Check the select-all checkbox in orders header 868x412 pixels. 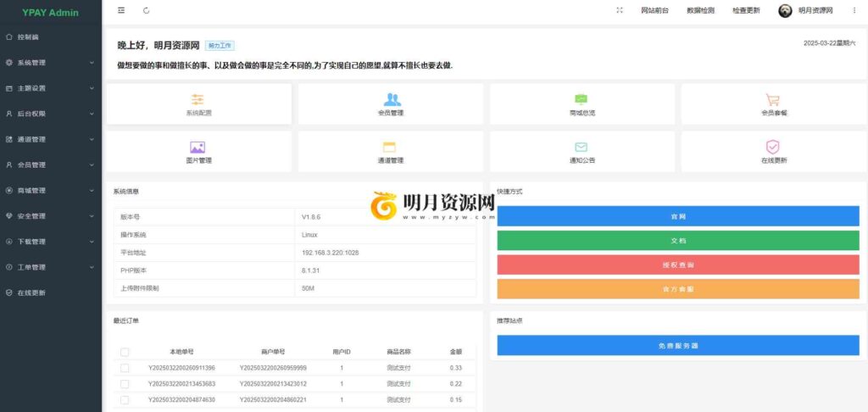point(125,352)
